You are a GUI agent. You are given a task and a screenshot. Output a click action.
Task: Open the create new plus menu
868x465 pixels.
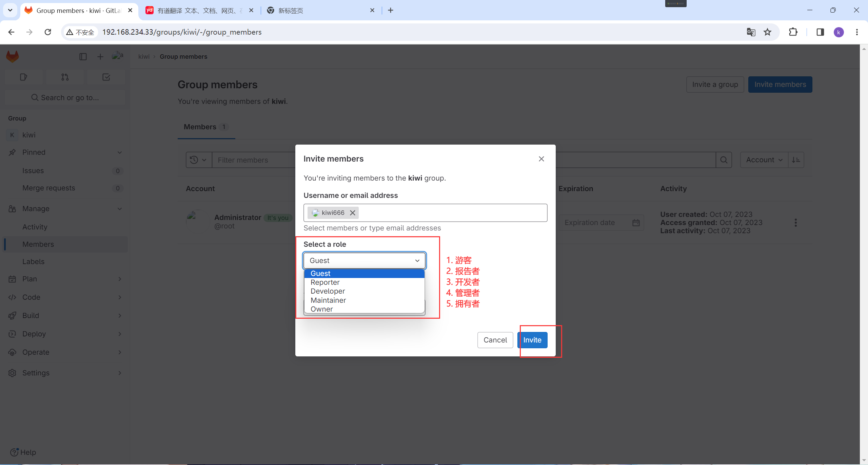pos(100,57)
